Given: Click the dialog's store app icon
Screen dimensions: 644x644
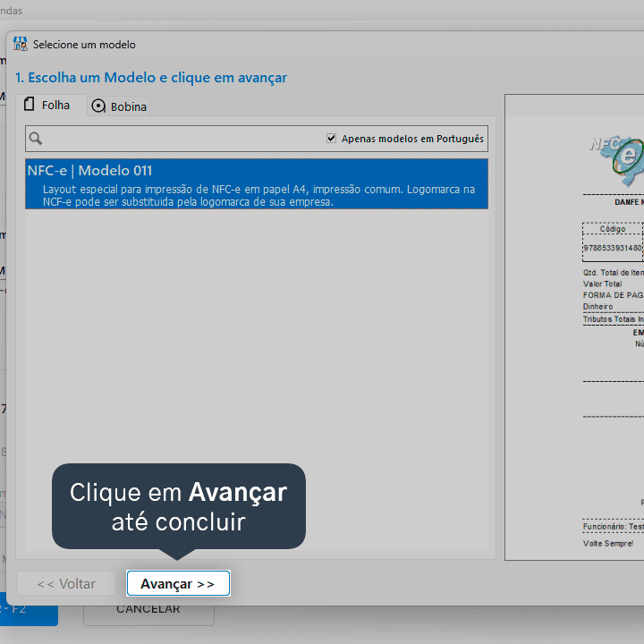Looking at the screenshot, I should coord(20,44).
